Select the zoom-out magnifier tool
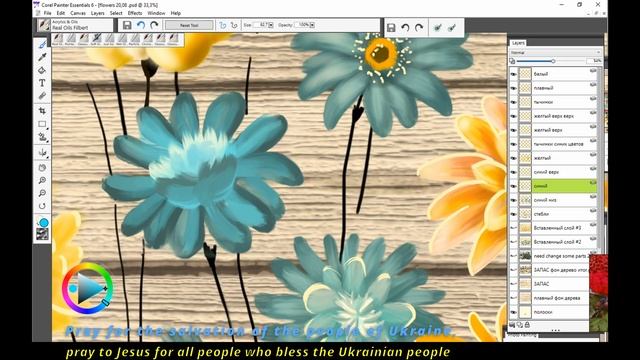Screen dimensions: 640x360 [42, 193]
